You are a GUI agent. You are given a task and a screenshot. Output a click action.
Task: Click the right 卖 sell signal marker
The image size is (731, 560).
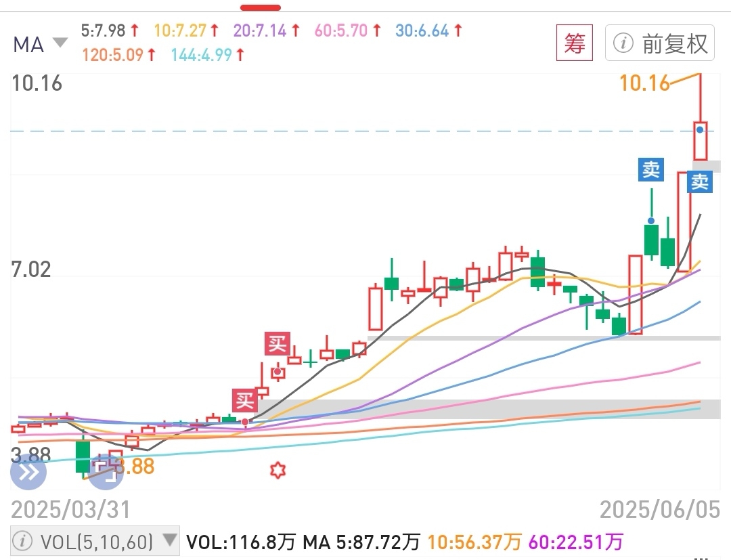point(700,181)
